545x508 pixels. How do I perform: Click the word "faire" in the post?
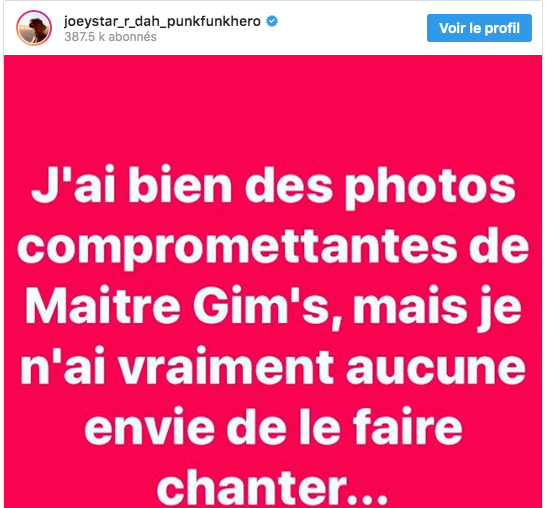coord(408,426)
